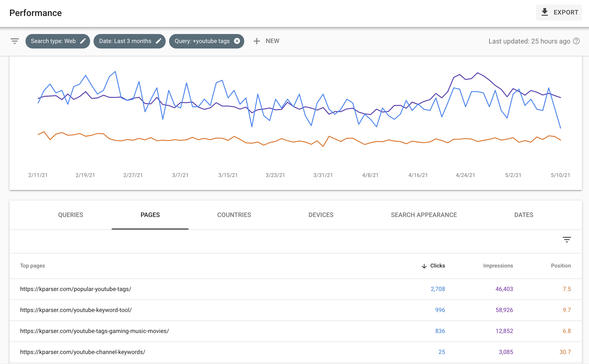
Task: Remove the Query: +youtube tags filter
Action: click(237, 41)
